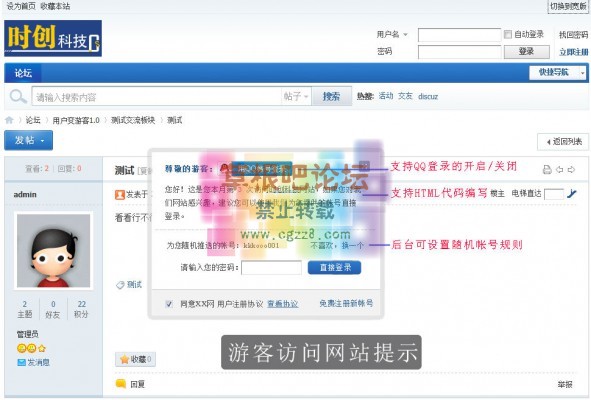591x400 pixels.
Task: Click hot search term 活动
Action: 386,96
